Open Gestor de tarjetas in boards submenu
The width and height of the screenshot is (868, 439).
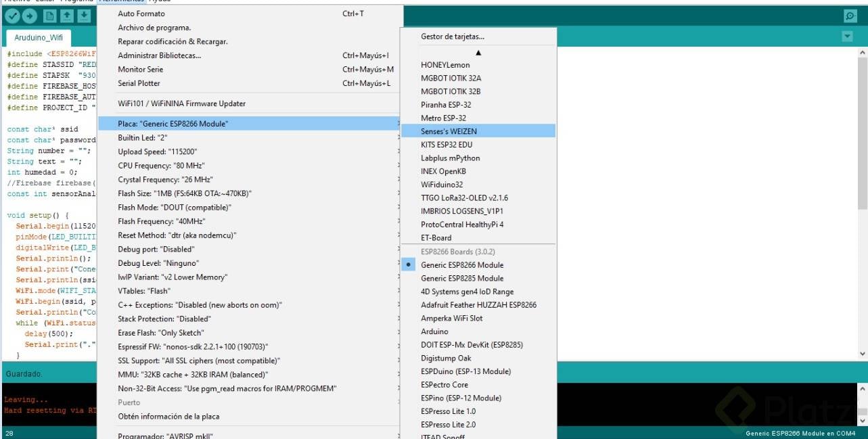click(478, 37)
